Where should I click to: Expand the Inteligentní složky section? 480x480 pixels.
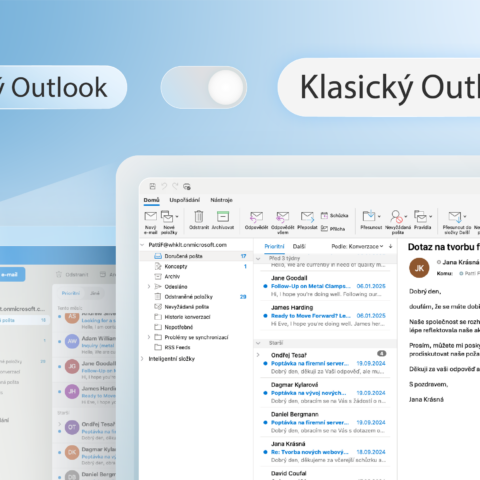142,359
